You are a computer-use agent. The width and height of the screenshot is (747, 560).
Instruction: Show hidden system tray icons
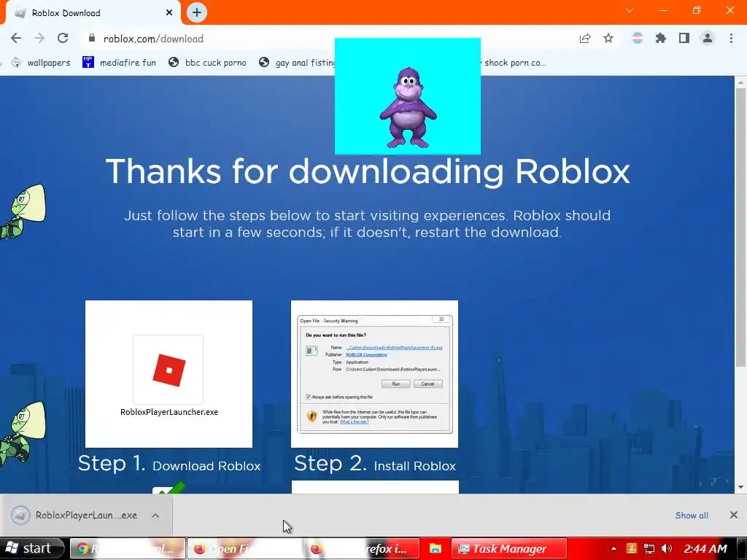pyautogui.click(x=614, y=549)
